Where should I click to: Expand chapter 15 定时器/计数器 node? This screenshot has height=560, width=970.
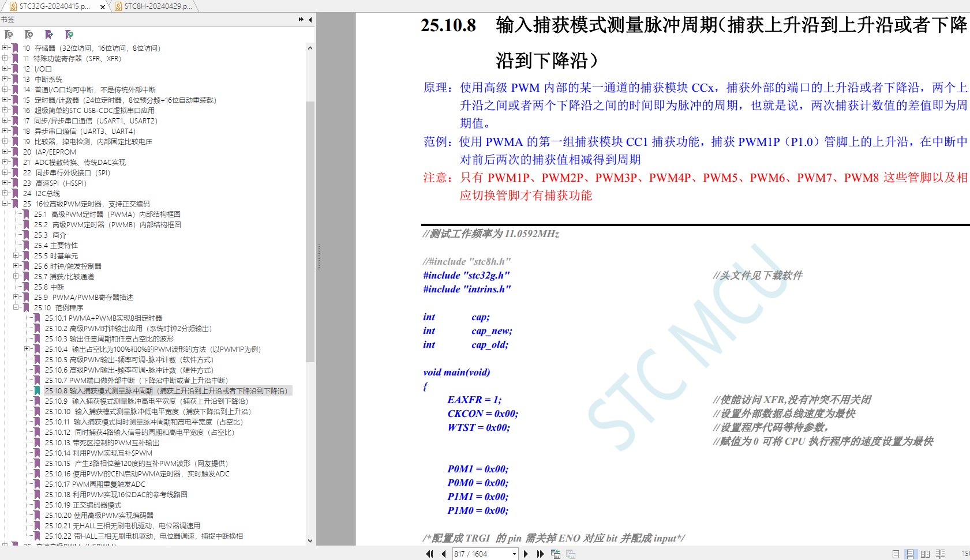[x=5, y=99]
